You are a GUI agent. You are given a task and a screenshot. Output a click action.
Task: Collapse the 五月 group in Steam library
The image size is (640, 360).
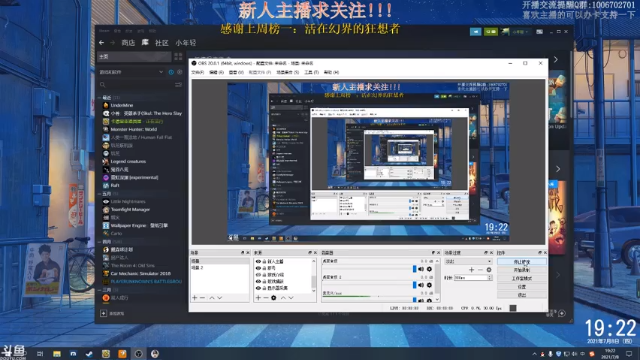(x=100, y=193)
